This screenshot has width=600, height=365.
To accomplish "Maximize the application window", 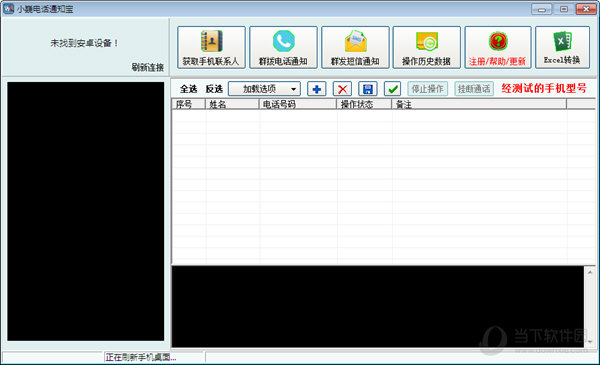I will pos(564,9).
